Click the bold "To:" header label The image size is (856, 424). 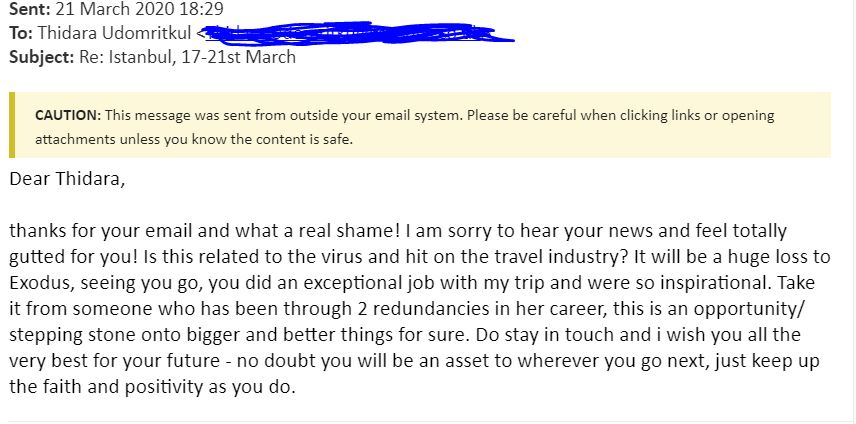pyautogui.click(x=20, y=33)
